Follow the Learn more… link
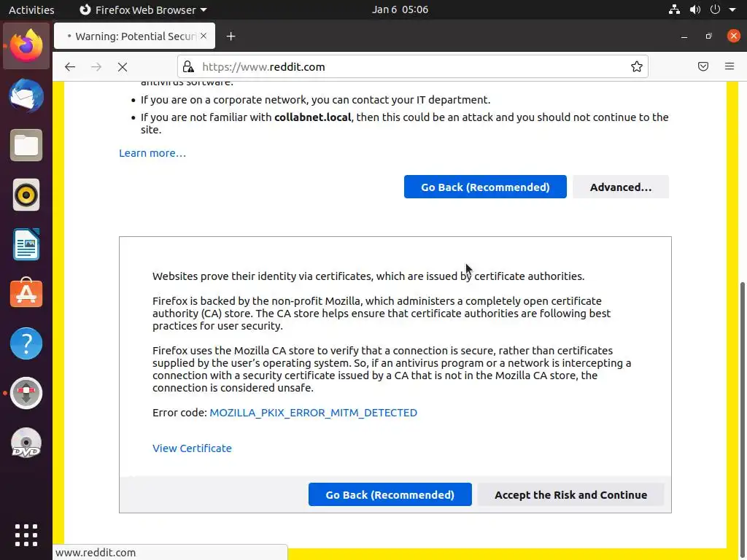This screenshot has width=747, height=560. (152, 153)
